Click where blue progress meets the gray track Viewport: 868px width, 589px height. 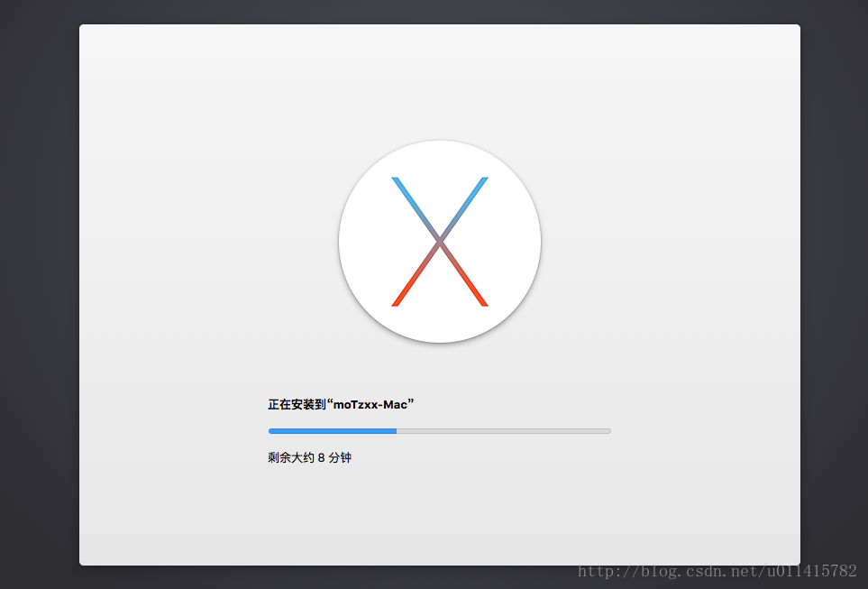point(397,431)
